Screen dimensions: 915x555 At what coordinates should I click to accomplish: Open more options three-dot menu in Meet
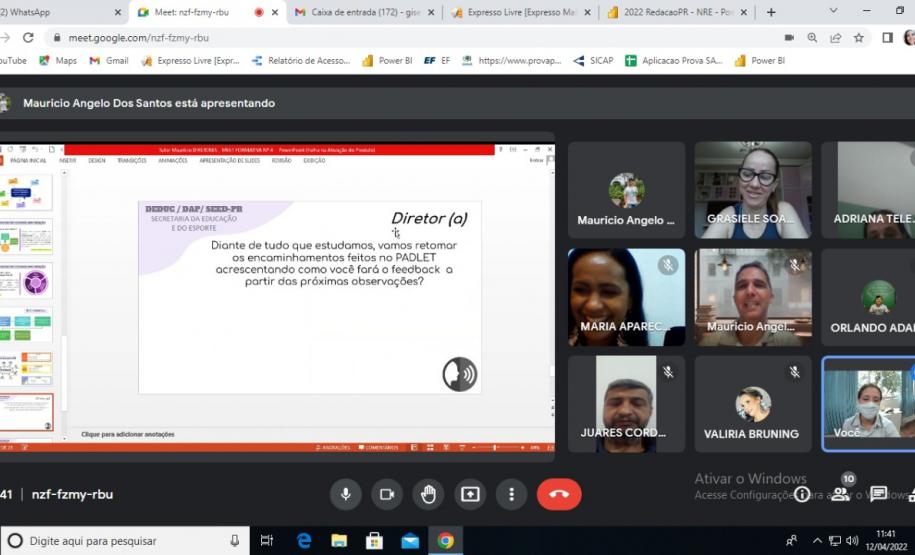(511, 494)
